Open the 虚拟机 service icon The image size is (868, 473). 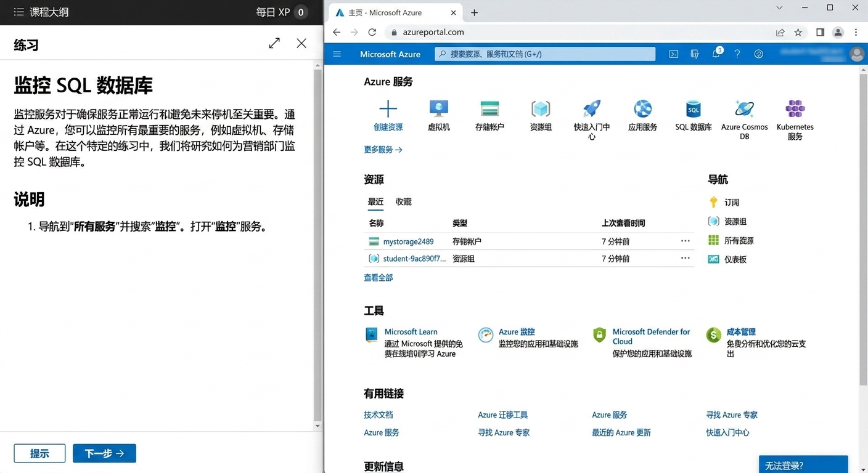439,109
